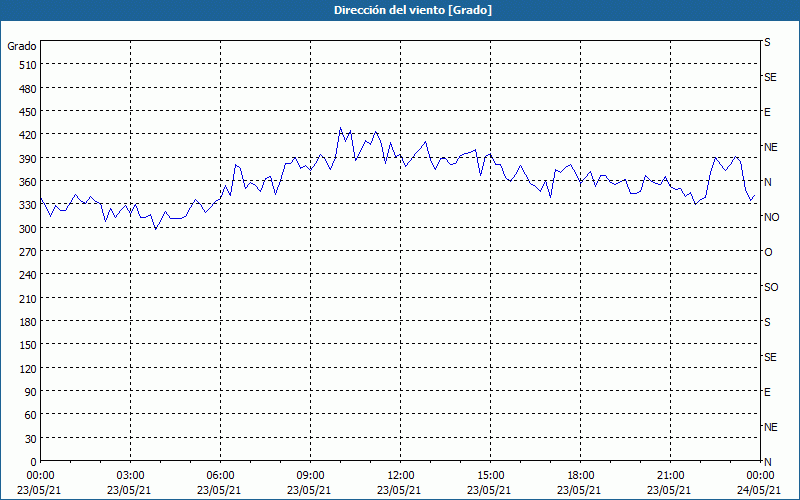Viewport: 800px width, 500px height.
Task: Click the highest peak of the blue line
Action: tap(340, 128)
